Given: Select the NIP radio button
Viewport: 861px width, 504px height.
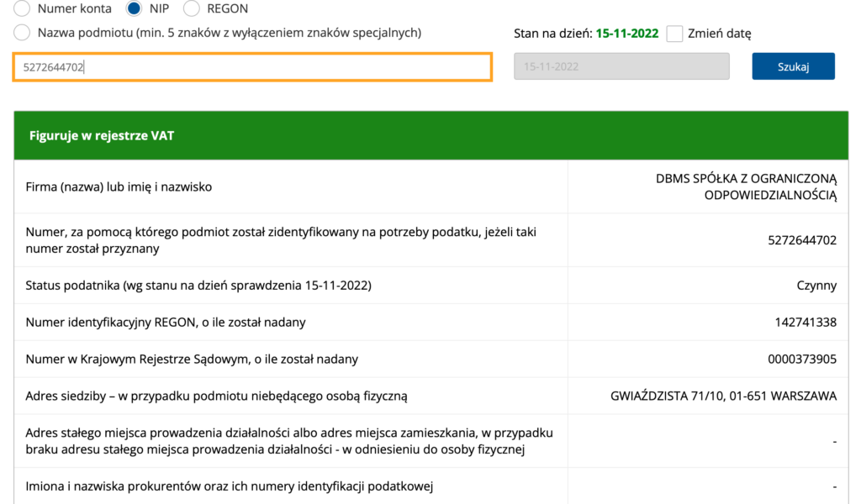Looking at the screenshot, I should (x=134, y=8).
